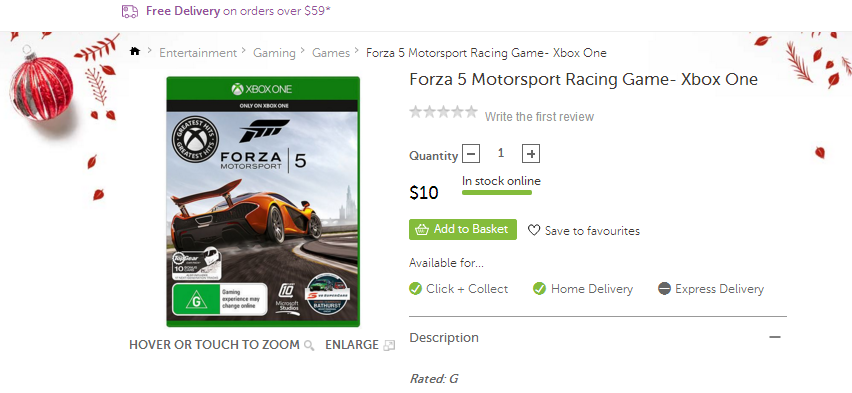The height and width of the screenshot is (393, 852).
Task: Add the Forza 5 game to basket
Action: click(463, 229)
